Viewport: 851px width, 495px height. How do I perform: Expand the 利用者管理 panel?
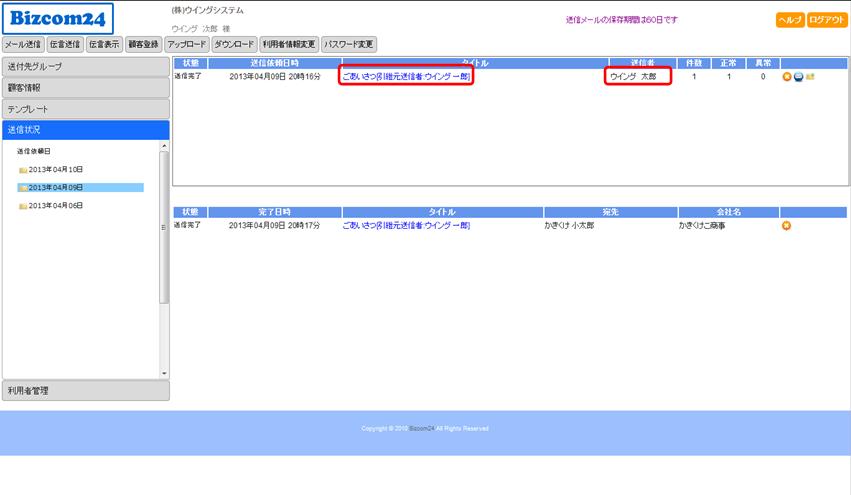(85, 391)
